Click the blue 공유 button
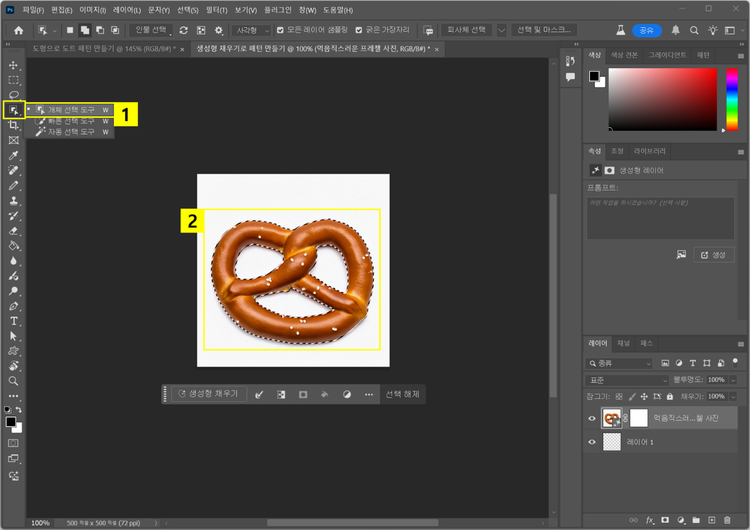The image size is (750, 530). (x=646, y=31)
